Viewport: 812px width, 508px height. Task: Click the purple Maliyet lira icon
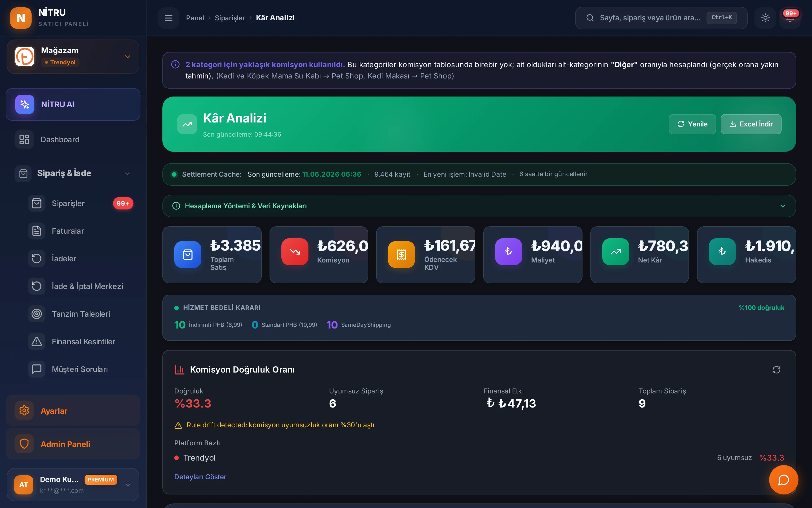[x=508, y=252]
